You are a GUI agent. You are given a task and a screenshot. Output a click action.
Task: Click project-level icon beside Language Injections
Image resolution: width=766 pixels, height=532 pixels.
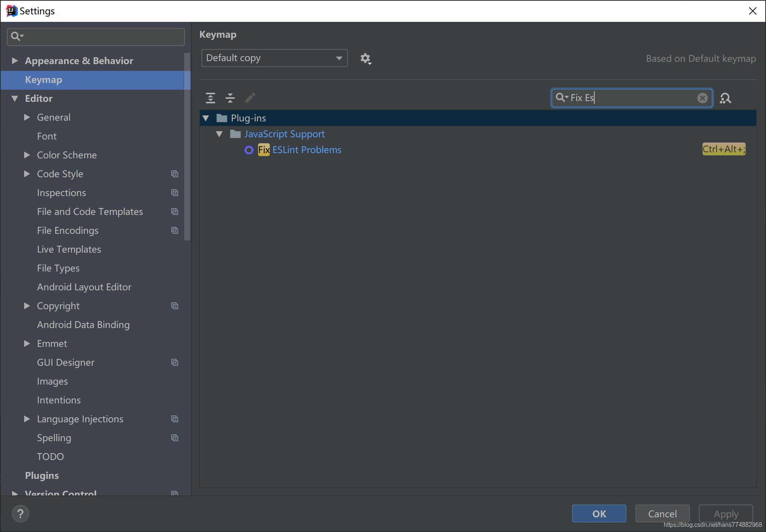tap(175, 419)
